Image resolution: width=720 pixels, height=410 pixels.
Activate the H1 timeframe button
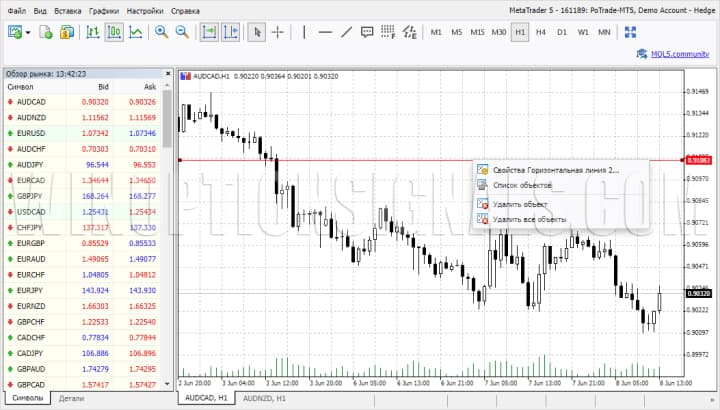tap(519, 32)
